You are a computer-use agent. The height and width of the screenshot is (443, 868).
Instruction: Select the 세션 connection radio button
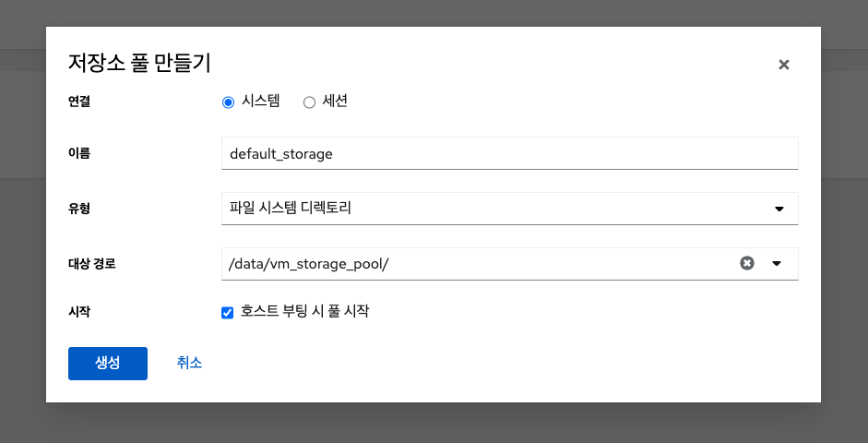pos(310,102)
